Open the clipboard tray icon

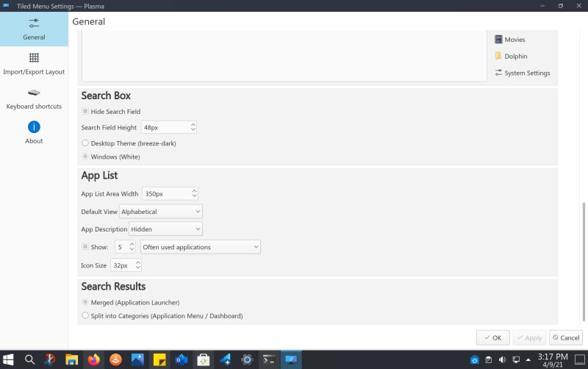pyautogui.click(x=488, y=360)
